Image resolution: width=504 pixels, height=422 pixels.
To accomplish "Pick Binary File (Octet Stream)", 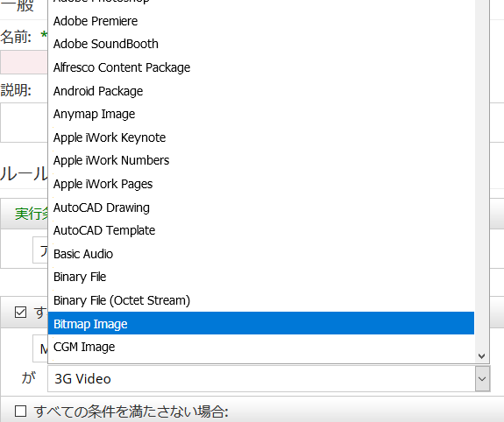I will point(261,300).
